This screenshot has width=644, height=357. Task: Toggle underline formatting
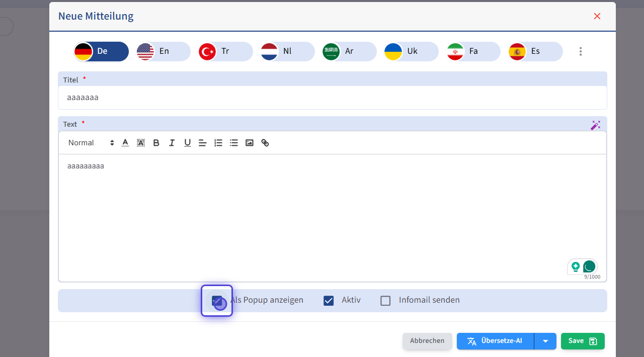point(187,143)
